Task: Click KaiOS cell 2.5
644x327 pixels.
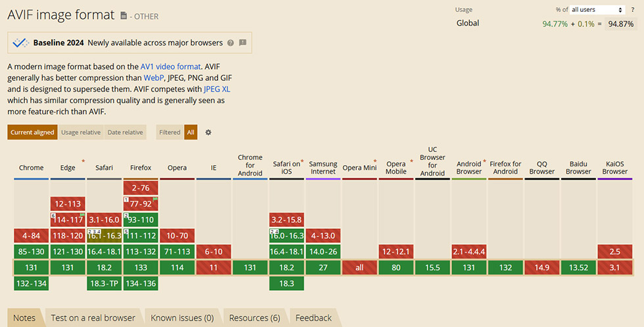Action: pos(615,251)
